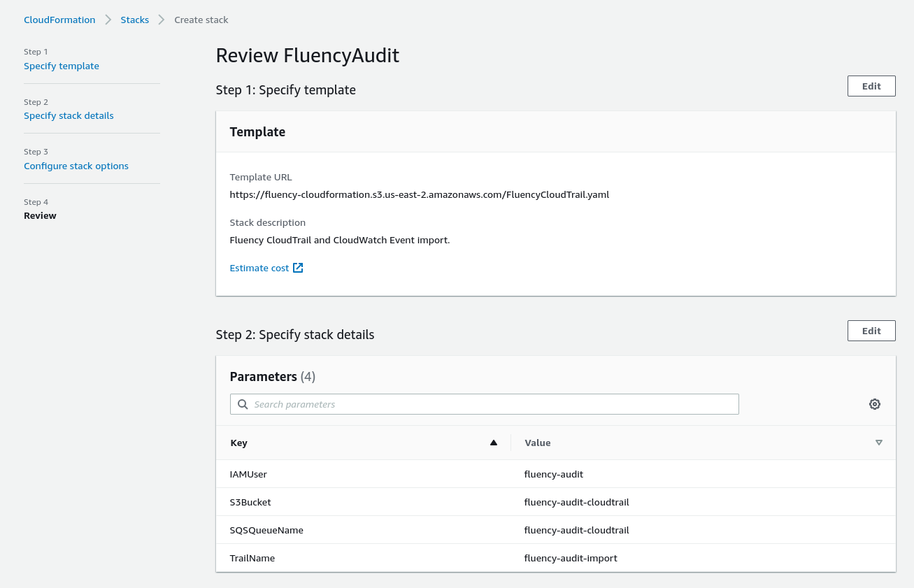This screenshot has height=588, width=914.
Task: Click the stack description text
Action: pos(340,240)
